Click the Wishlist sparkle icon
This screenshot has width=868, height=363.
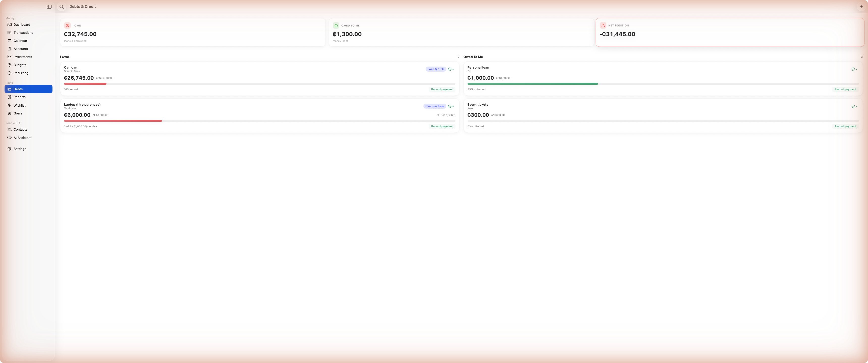pos(9,105)
